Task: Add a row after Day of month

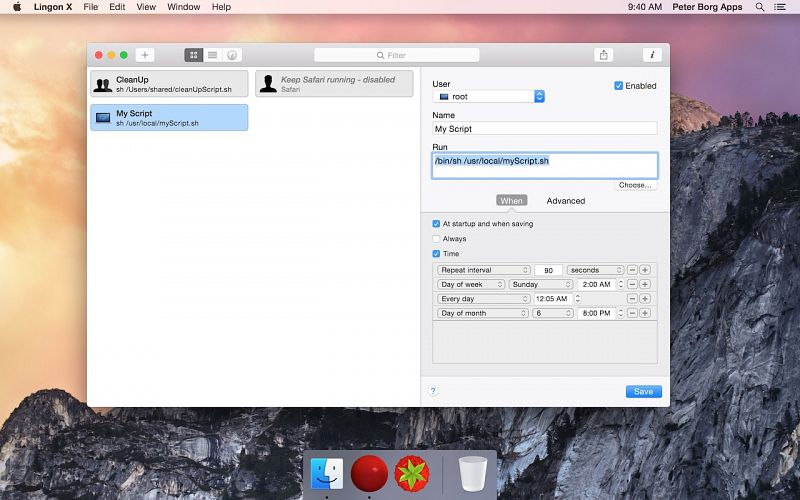Action: [645, 313]
